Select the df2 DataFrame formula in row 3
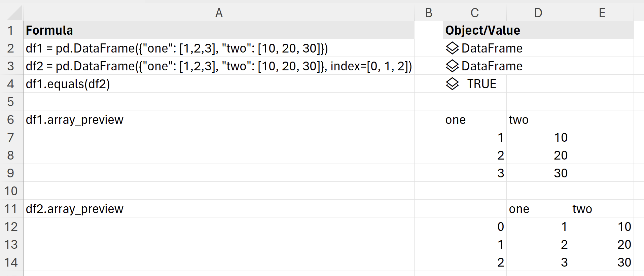The image size is (644, 276). [219, 66]
